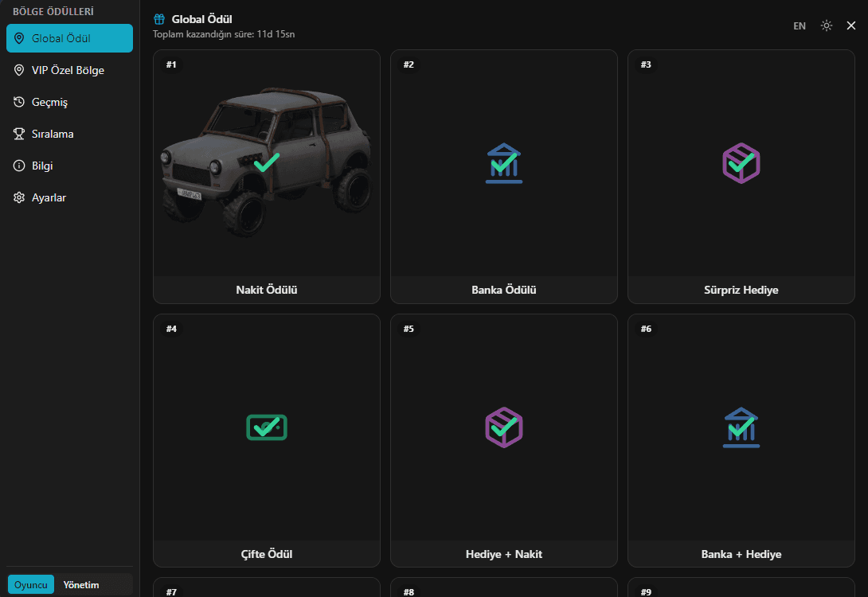Click the #4 rank badge
Screen dimensions: 868x597
point(171,329)
